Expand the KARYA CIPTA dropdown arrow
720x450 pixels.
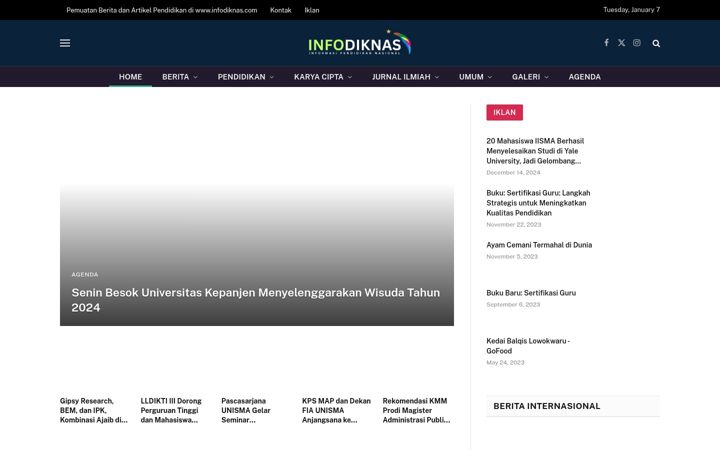[350, 77]
